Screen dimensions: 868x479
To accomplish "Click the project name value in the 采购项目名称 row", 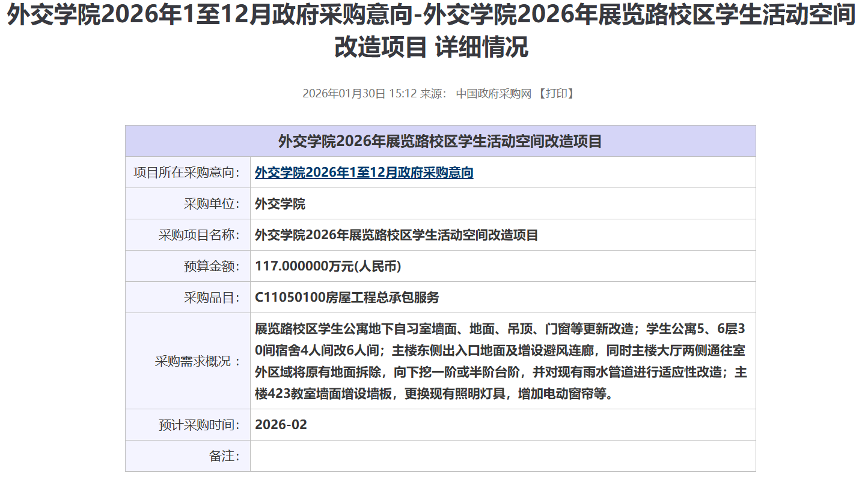I will [396, 236].
